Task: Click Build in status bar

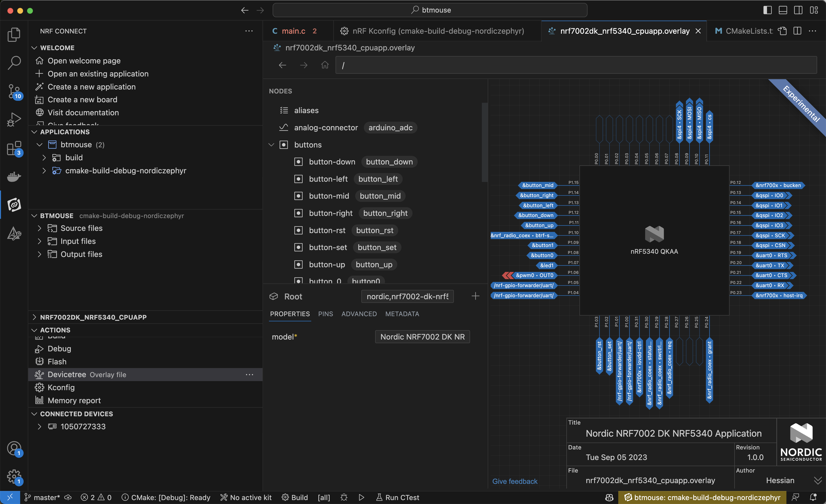Action: click(295, 497)
